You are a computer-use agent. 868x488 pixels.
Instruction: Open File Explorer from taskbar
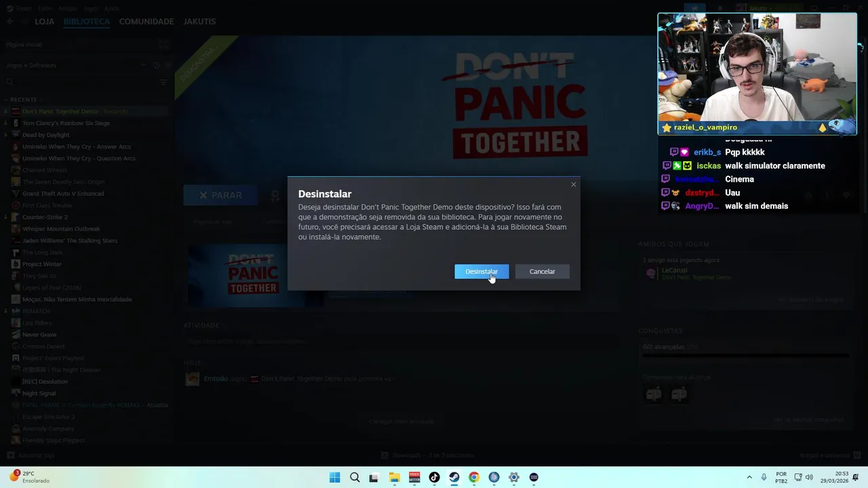(x=394, y=477)
